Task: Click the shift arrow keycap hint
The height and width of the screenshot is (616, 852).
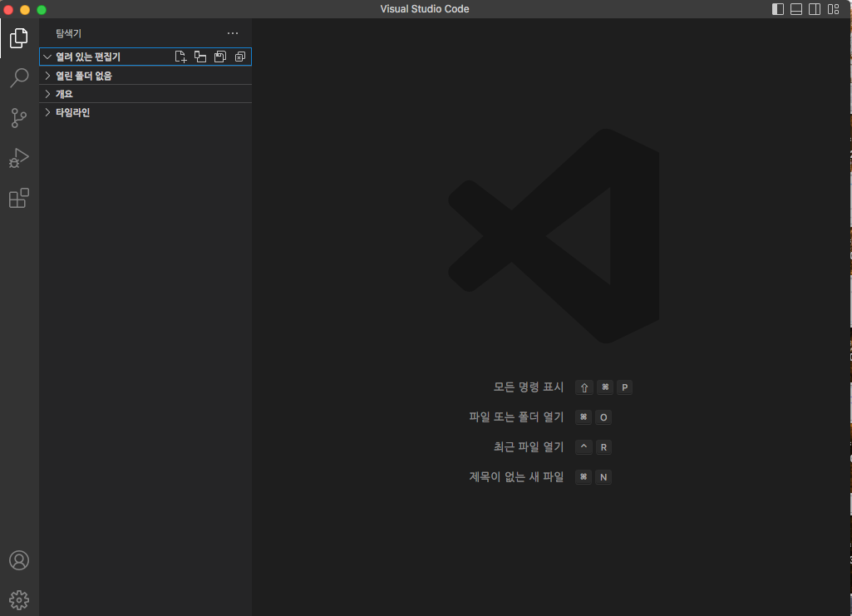Action: click(584, 387)
